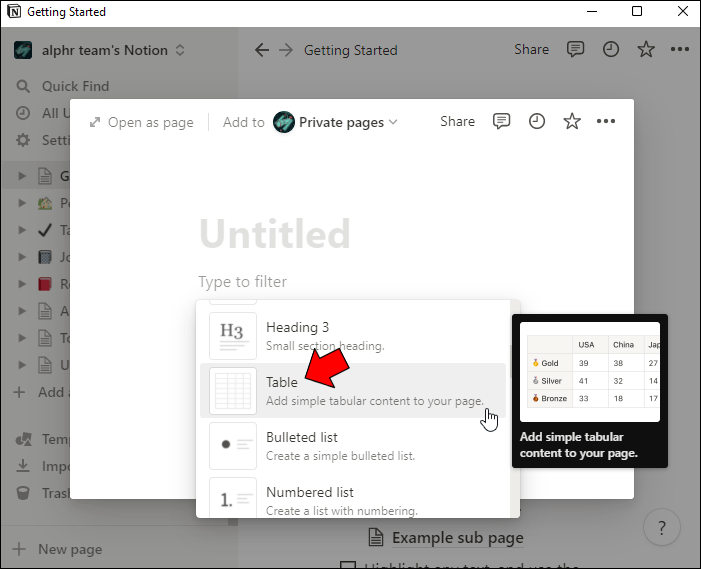The image size is (701, 569).
Task: Open Trash icon in sidebar
Action: click(23, 493)
